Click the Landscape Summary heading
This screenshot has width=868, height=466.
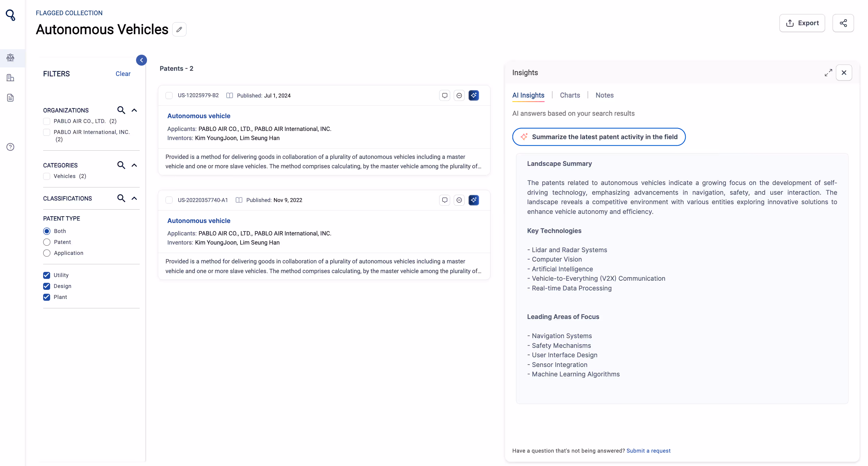tap(559, 164)
